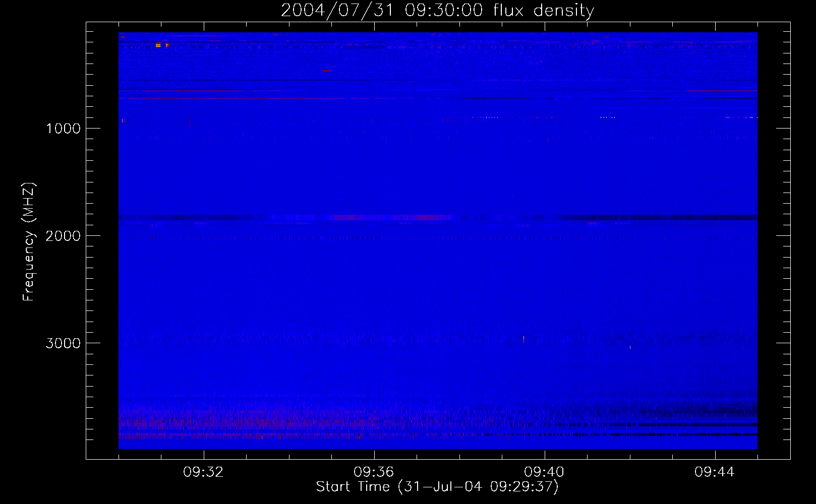The image size is (816, 504).
Task: Click the 09:36 time tick label
Action: 374,472
